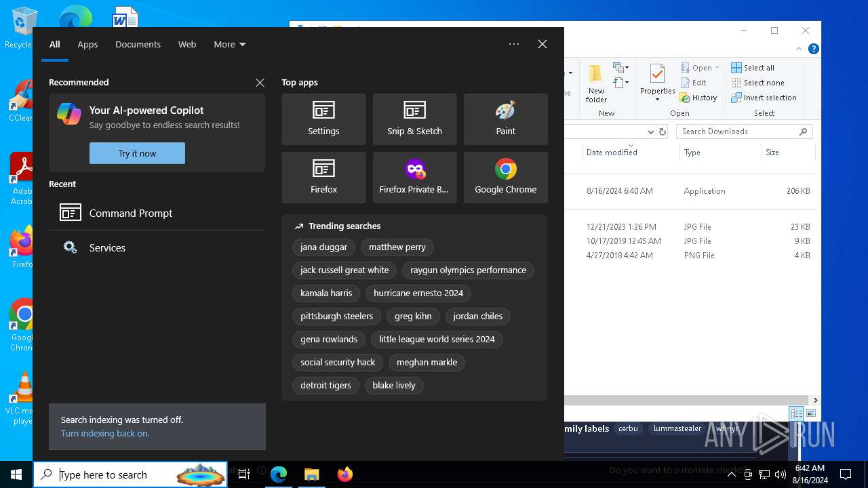
Task: Click Invert selection in Explorer
Action: point(764,98)
